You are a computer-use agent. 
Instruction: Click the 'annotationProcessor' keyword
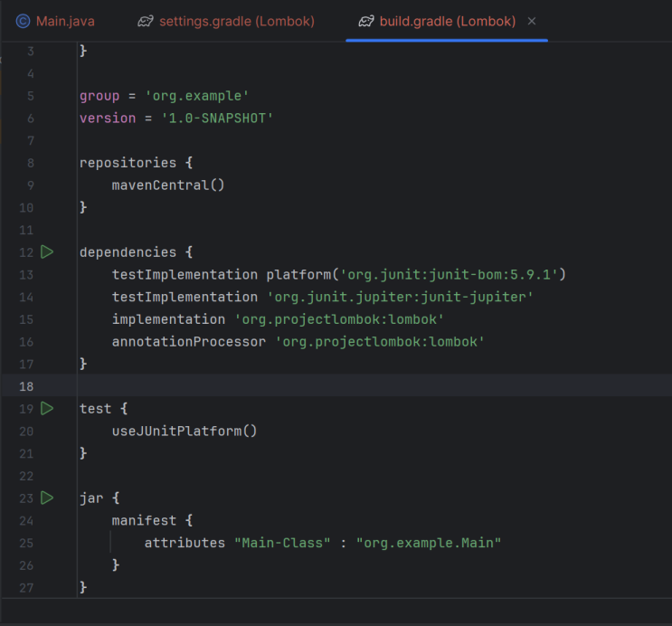tap(189, 342)
